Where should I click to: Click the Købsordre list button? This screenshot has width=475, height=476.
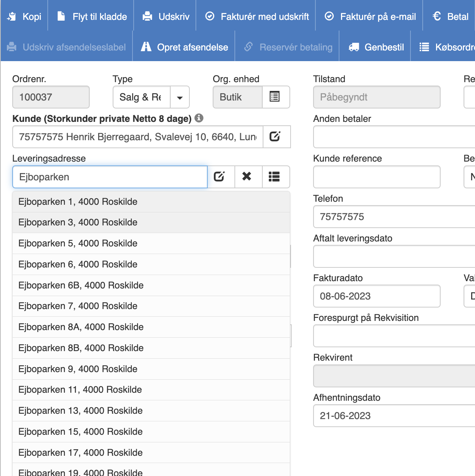[x=443, y=47]
